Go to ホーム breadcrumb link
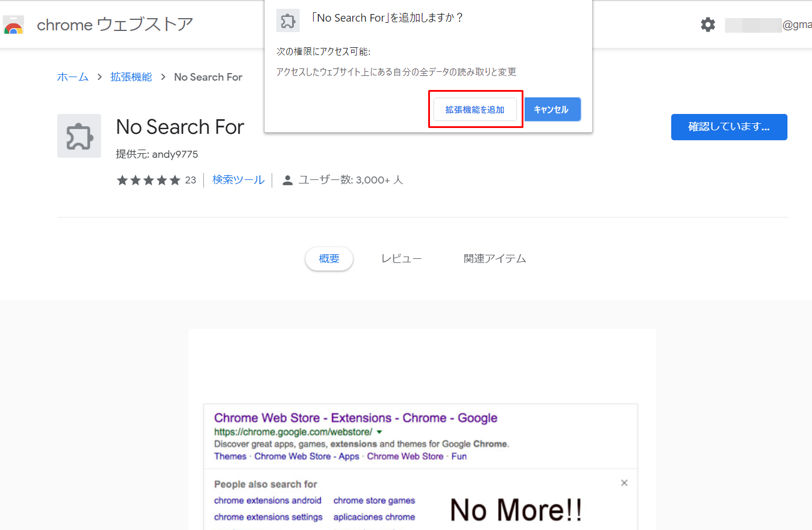 coord(72,77)
